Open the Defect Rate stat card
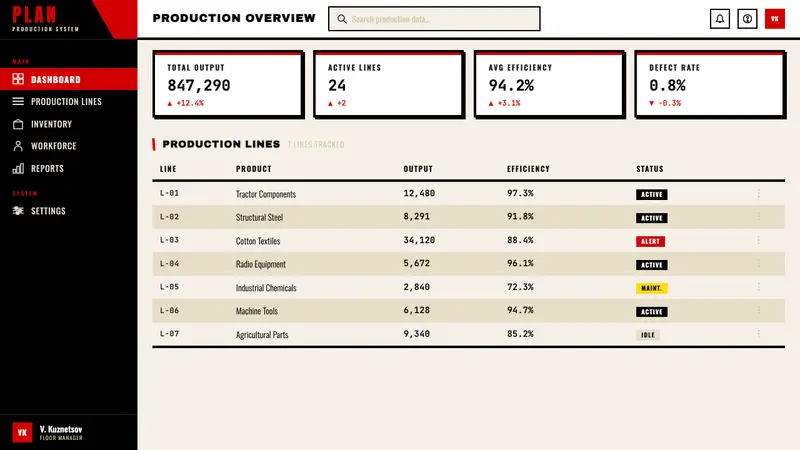This screenshot has height=450, width=800. pos(710,84)
